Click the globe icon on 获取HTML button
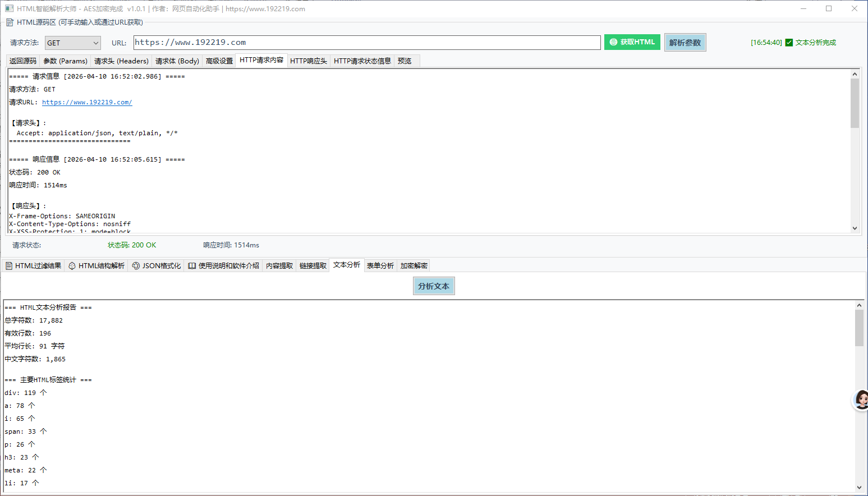Image resolution: width=868 pixels, height=496 pixels. point(613,42)
